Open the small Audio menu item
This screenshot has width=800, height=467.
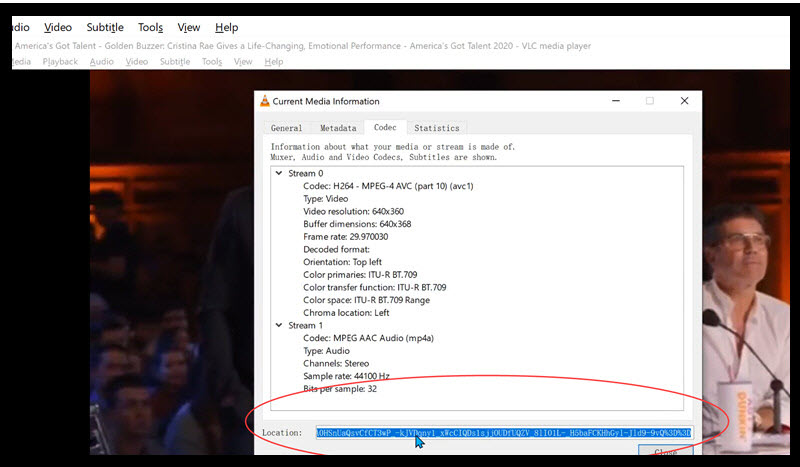[x=102, y=62]
